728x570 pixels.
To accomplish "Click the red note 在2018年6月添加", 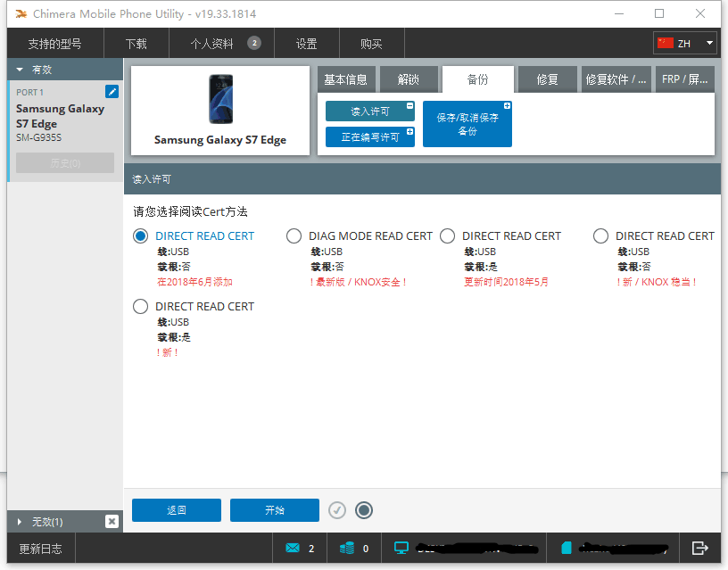I will coord(194,282).
